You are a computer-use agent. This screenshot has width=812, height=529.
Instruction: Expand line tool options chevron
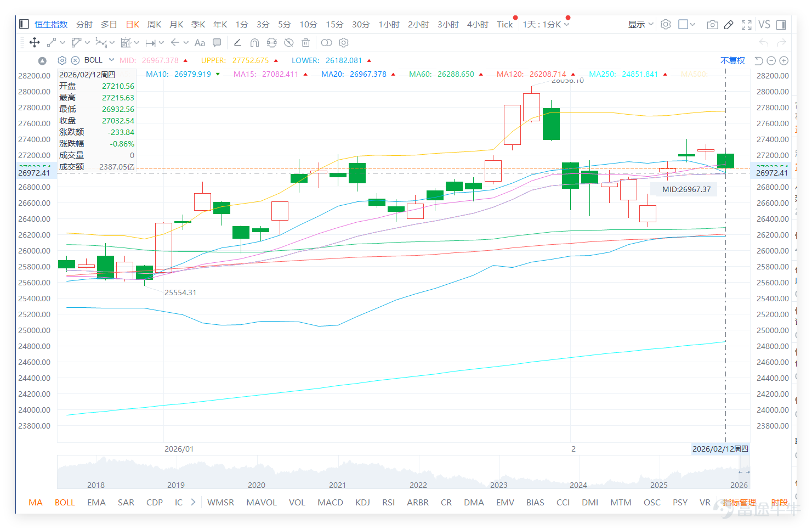click(63, 42)
